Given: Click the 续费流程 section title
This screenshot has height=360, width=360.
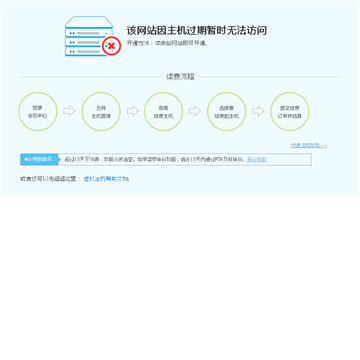Looking at the screenshot, I should [x=180, y=77].
